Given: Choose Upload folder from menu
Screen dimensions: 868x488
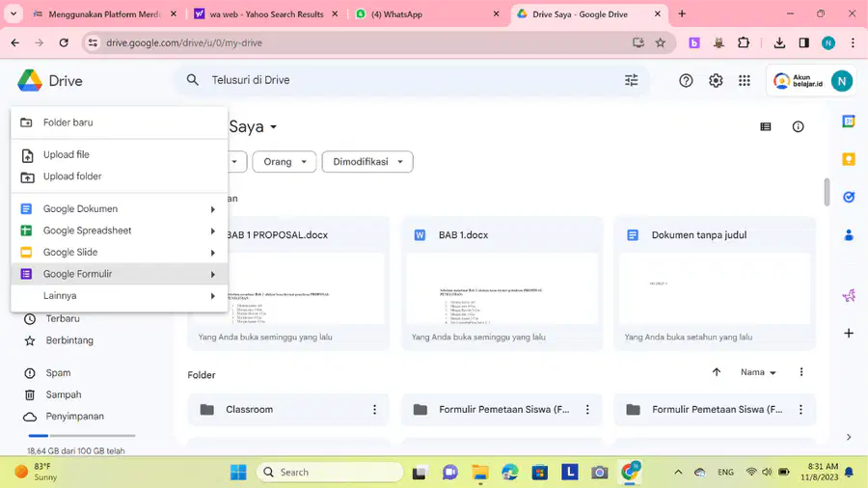Looking at the screenshot, I should [x=119, y=176].
